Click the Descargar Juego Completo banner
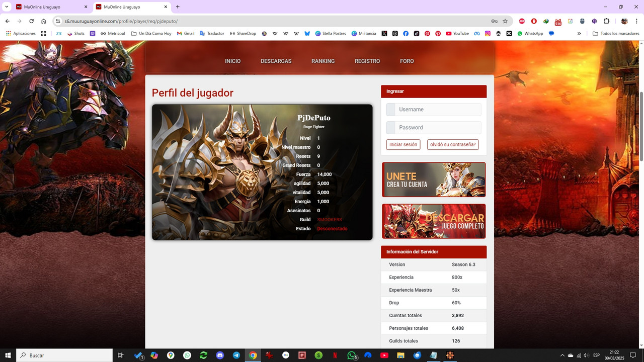Image resolution: width=644 pixels, height=362 pixels. tap(434, 221)
